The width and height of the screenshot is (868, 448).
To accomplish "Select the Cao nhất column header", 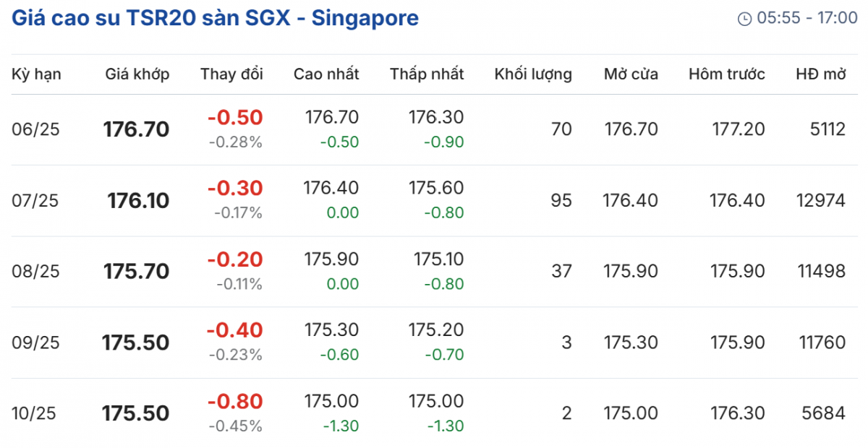I will tap(326, 74).
